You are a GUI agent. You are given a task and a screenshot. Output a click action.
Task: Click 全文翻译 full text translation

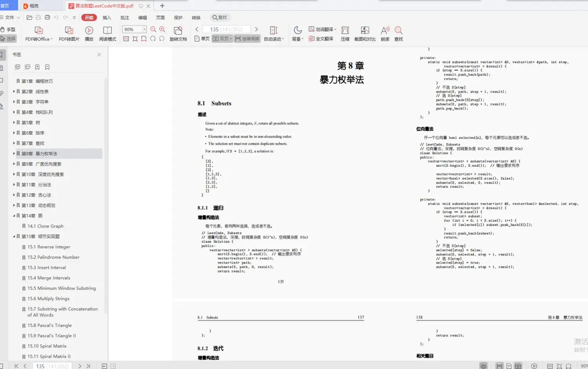pyautogui.click(x=321, y=39)
